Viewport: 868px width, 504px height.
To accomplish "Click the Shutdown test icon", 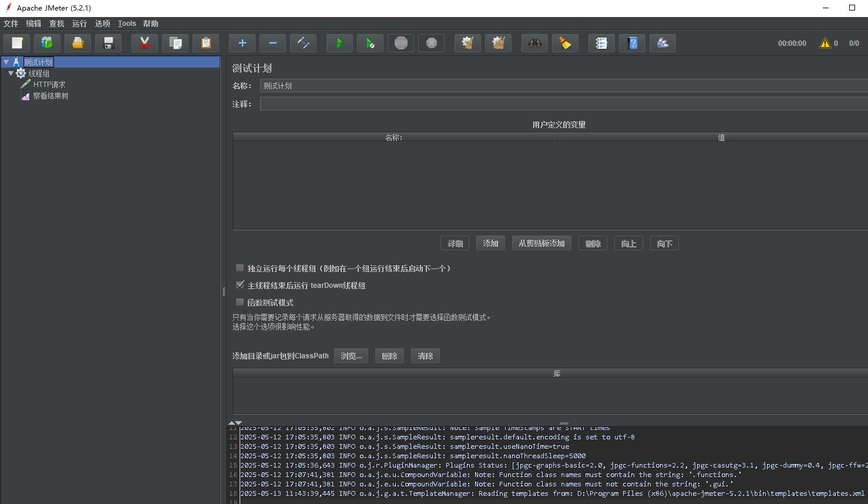I will click(x=431, y=43).
